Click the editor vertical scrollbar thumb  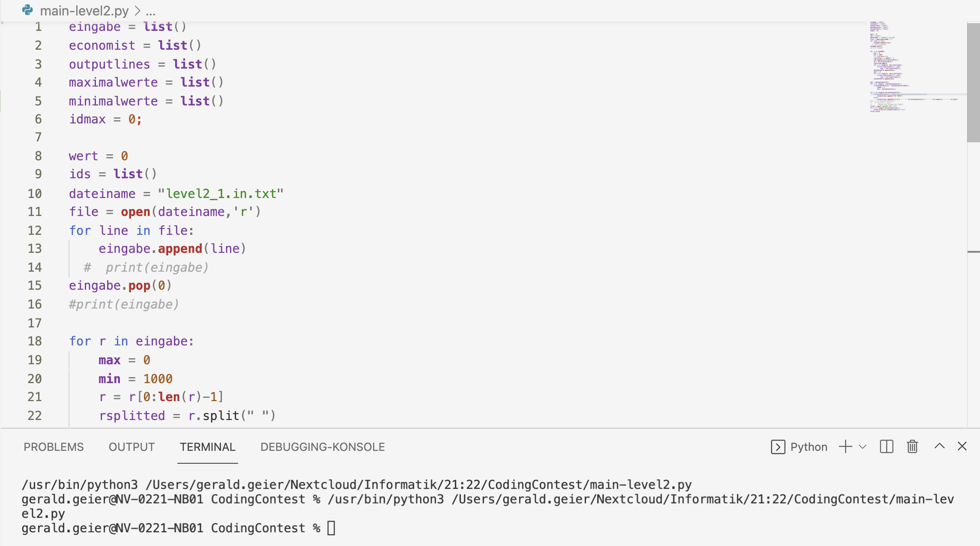click(973, 82)
